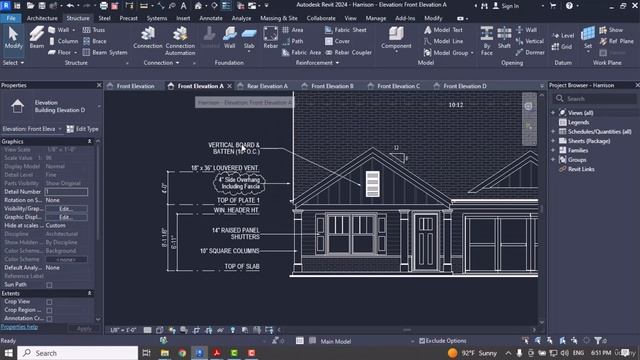
Task: Choose the Truss tool
Action: (x=94, y=30)
